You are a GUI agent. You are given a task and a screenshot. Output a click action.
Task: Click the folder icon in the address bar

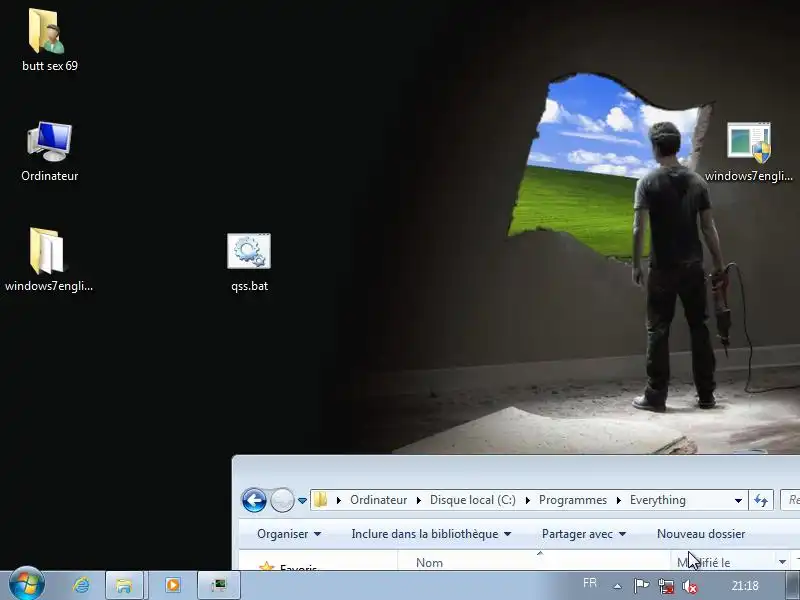pos(320,499)
